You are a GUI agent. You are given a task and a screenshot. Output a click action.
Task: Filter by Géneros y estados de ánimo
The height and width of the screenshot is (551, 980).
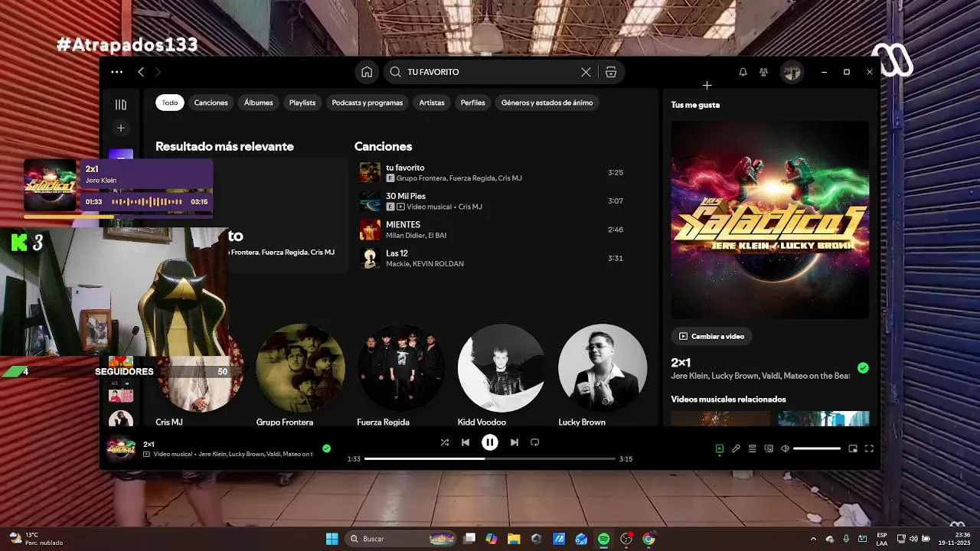pyautogui.click(x=547, y=103)
